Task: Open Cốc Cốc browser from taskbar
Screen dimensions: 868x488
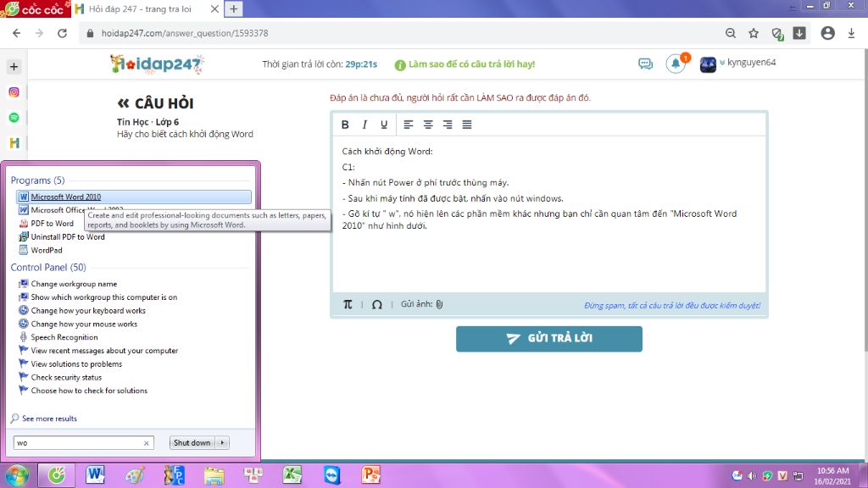Action: coord(57,475)
